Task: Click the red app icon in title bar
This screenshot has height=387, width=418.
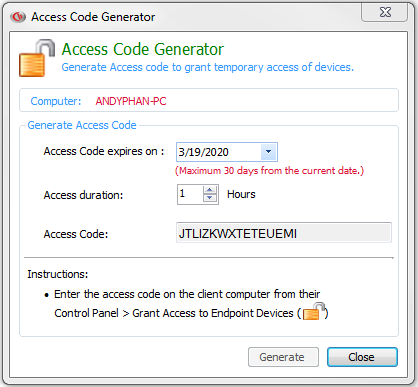Action: click(18, 16)
